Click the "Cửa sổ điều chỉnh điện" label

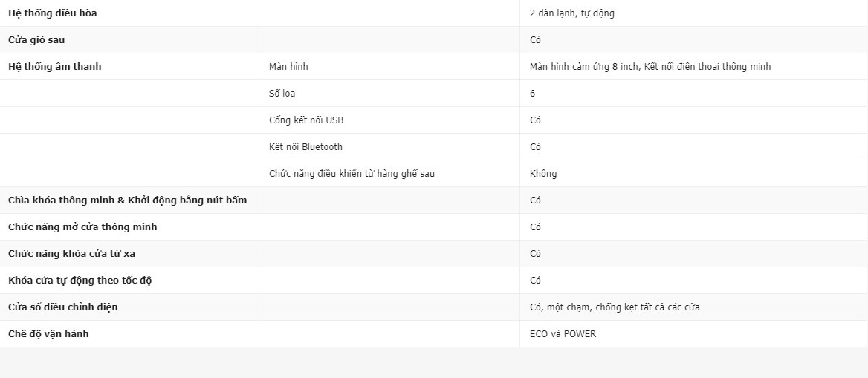[x=63, y=307]
